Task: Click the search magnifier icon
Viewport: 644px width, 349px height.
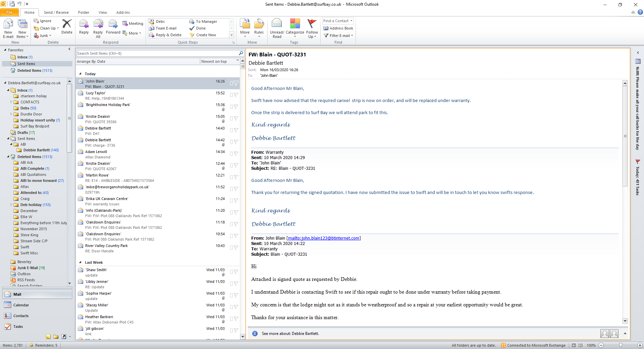Action: pyautogui.click(x=241, y=53)
